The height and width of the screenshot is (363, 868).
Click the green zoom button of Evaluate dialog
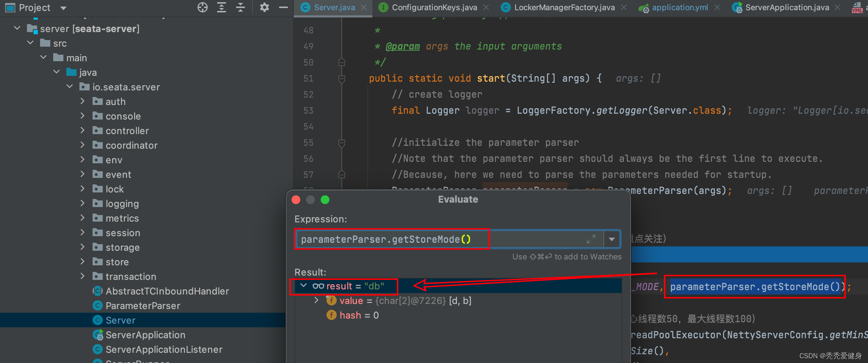tap(325, 200)
